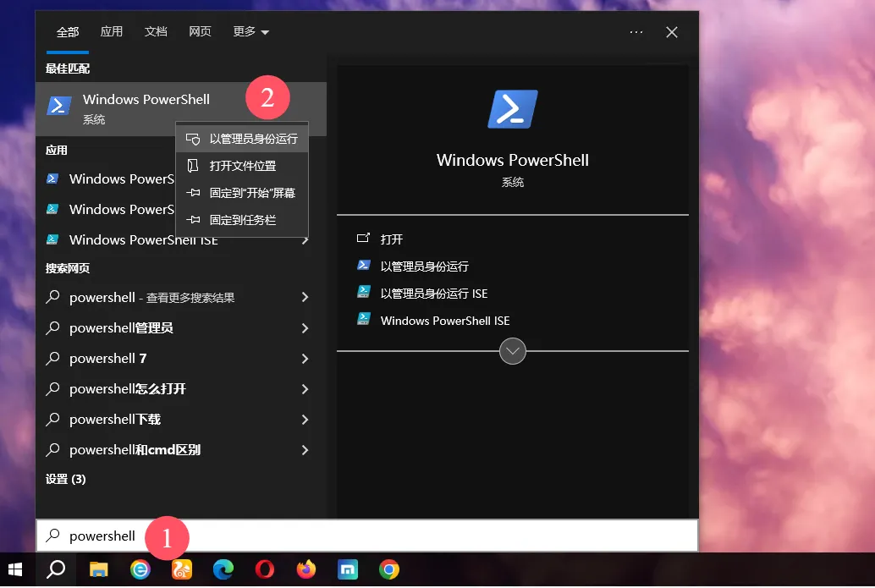The height and width of the screenshot is (588, 875).
Task: Launch the 360 browser taskbar icon
Action: click(140, 569)
